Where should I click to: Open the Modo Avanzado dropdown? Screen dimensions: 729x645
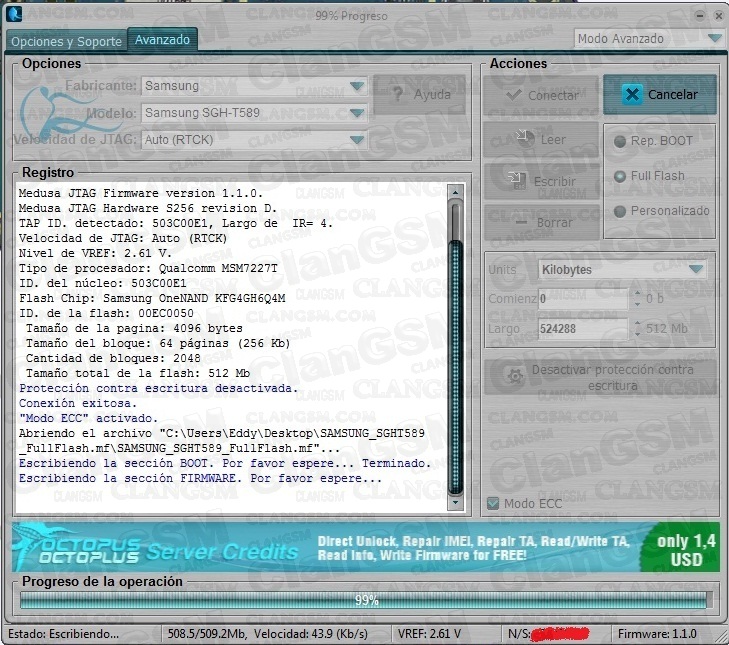[x=648, y=39]
